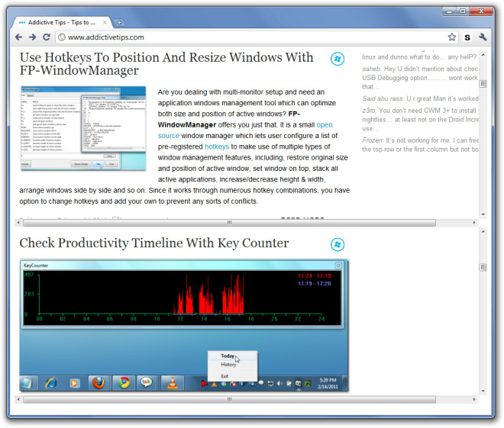Viewport: 504px width, 428px height.
Task: Select the Addictive Tips tab
Action: tap(61, 22)
